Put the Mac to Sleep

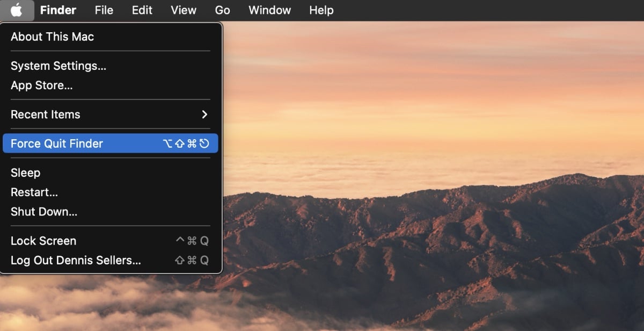[x=25, y=172]
